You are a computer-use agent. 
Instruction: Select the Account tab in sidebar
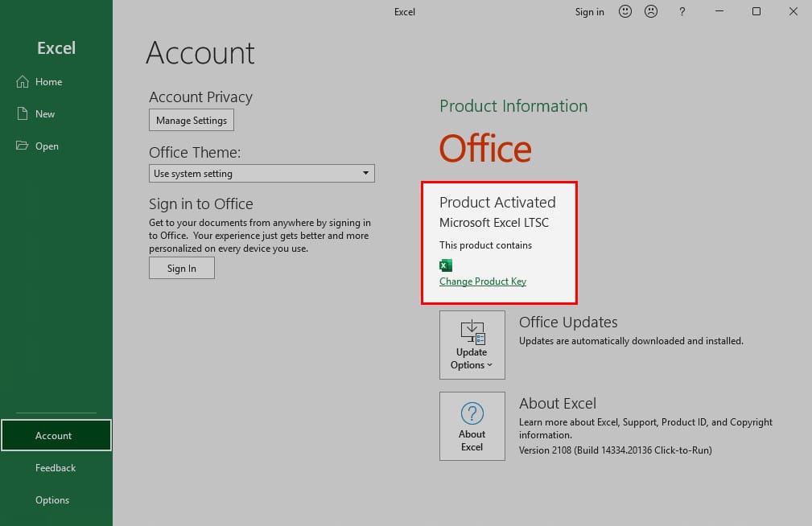pos(56,435)
